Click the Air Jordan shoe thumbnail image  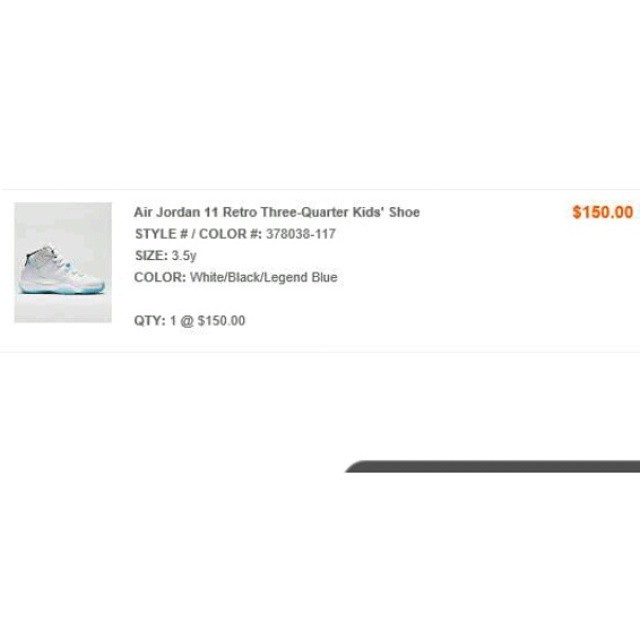coord(63,262)
